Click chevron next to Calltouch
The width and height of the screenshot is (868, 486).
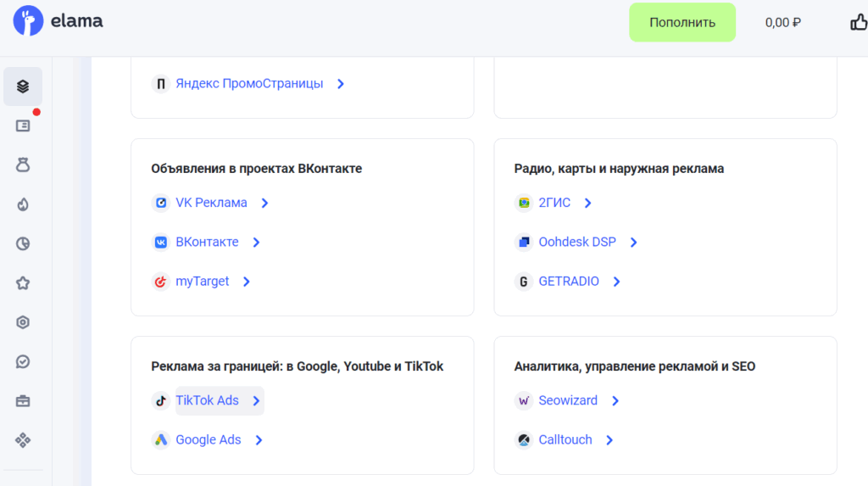coord(609,440)
